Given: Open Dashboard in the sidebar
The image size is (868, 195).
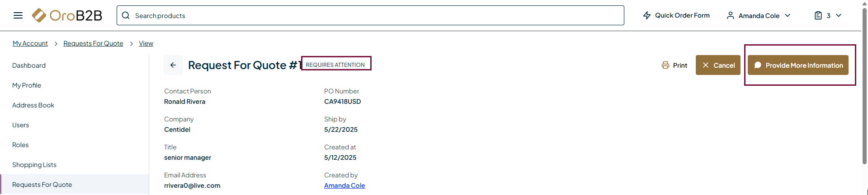Looking at the screenshot, I should pos(29,65).
